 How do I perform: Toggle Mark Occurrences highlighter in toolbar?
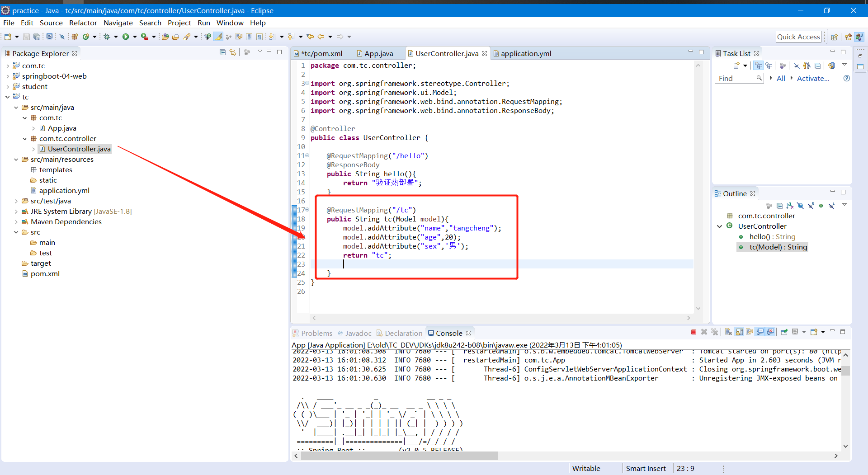click(218, 37)
